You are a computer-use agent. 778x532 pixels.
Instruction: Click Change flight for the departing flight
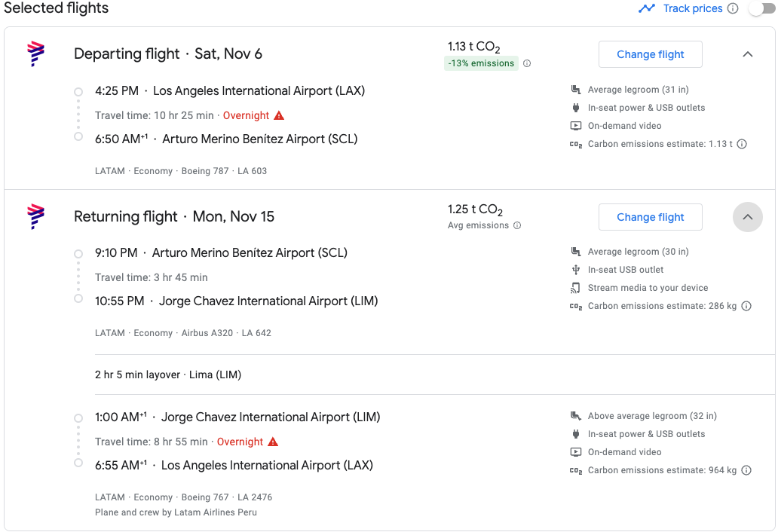click(650, 54)
